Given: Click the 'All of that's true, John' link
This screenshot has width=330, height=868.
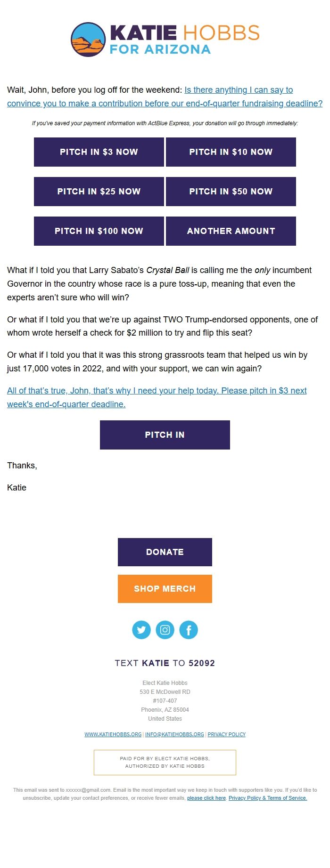Looking at the screenshot, I should [x=157, y=391].
